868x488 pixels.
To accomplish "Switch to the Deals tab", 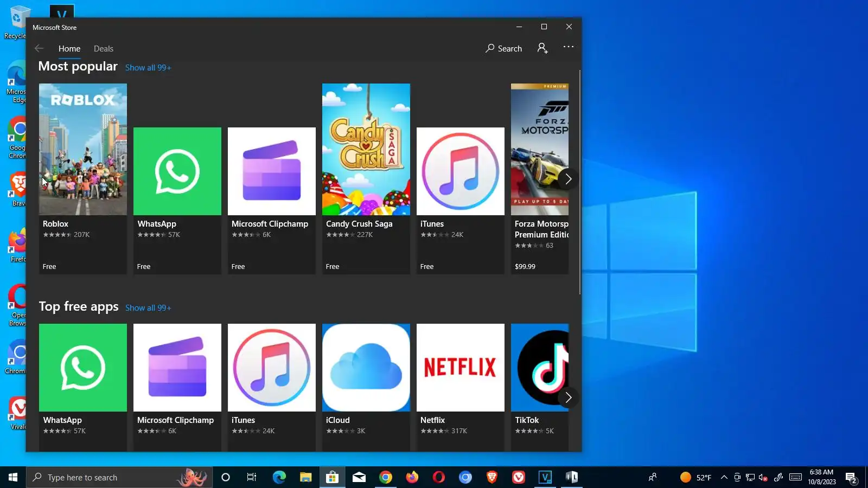I will click(104, 49).
